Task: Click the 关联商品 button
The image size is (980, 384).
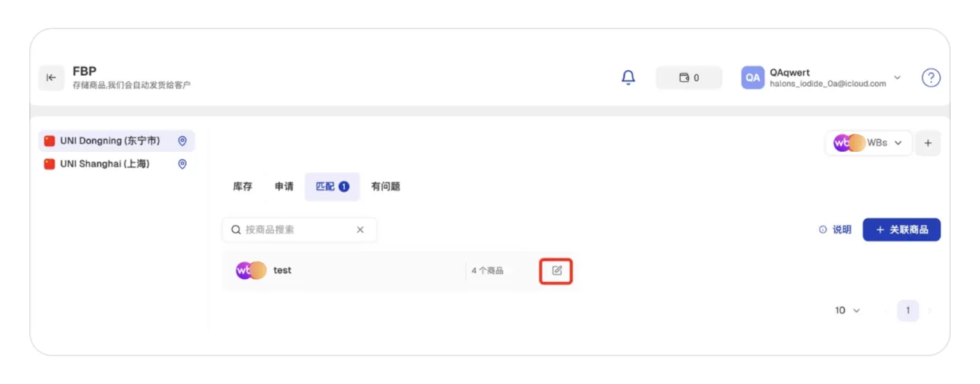Action: pos(901,229)
